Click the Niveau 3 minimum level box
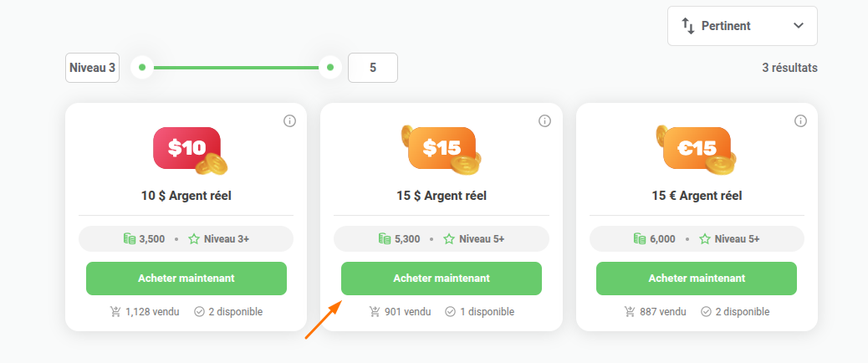Viewport: 868px width, 363px height. click(x=93, y=68)
